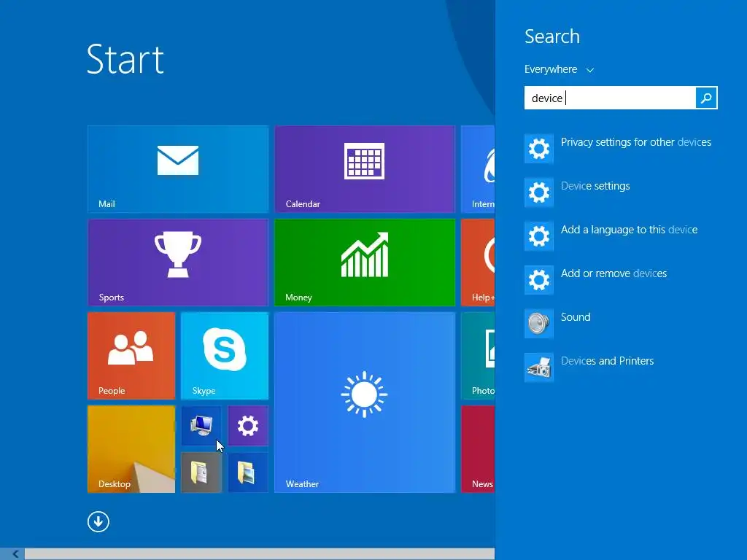Open the Calendar tile
Viewport: 747px width, 560px height.
(x=365, y=169)
